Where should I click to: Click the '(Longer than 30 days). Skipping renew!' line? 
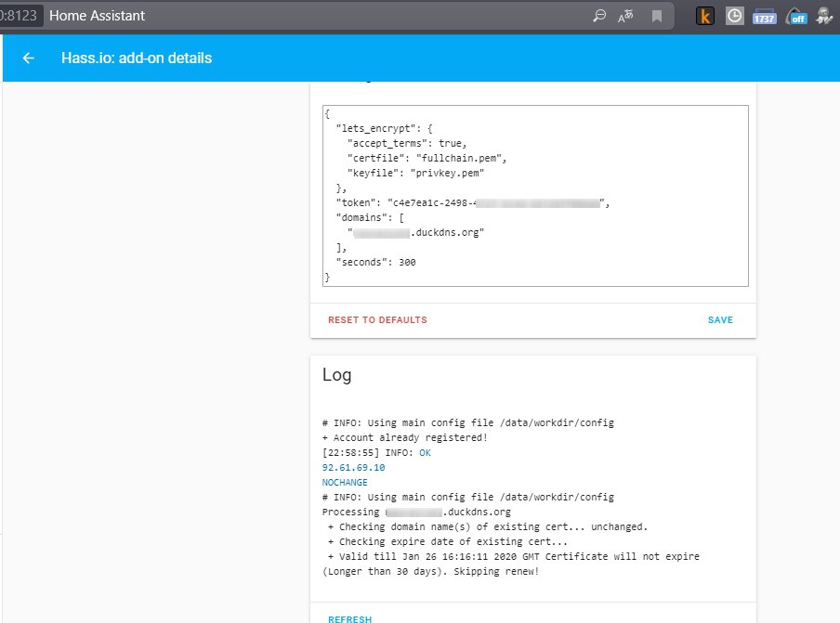[x=431, y=572]
